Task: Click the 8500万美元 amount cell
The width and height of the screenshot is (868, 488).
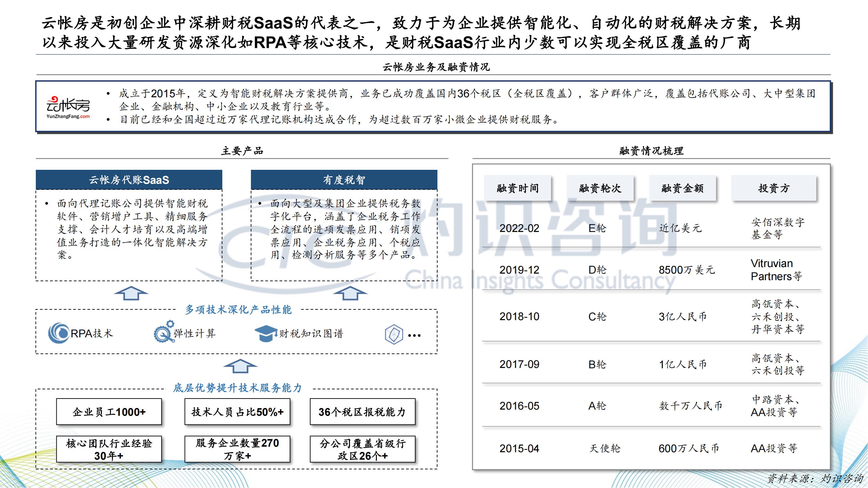Action: click(x=687, y=270)
